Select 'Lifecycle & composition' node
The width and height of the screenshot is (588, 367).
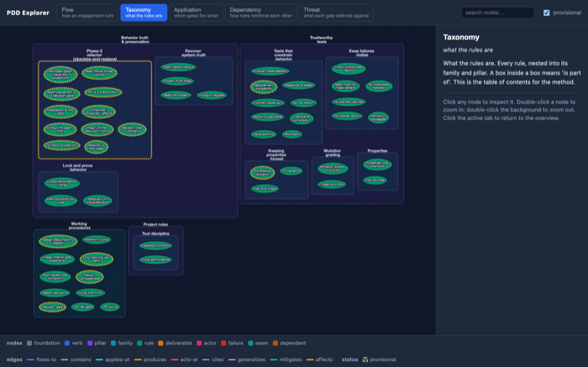[x=302, y=118]
